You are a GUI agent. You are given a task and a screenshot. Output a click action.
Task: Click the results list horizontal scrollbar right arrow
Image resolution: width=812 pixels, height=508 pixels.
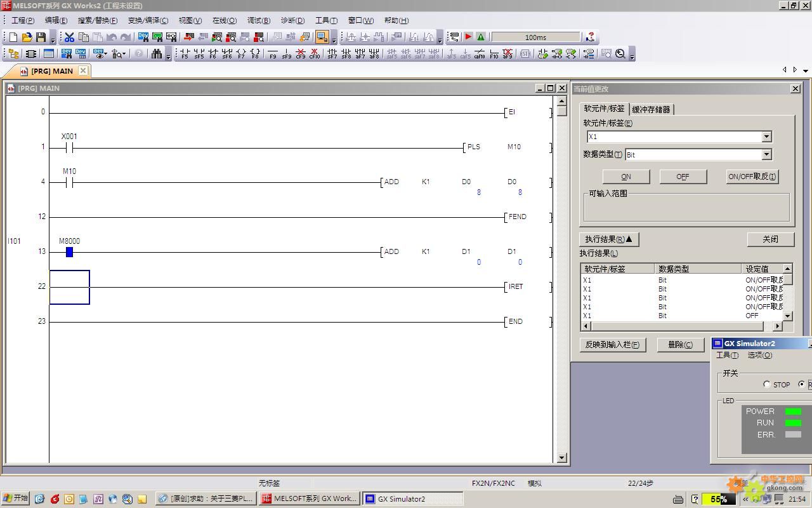778,326
